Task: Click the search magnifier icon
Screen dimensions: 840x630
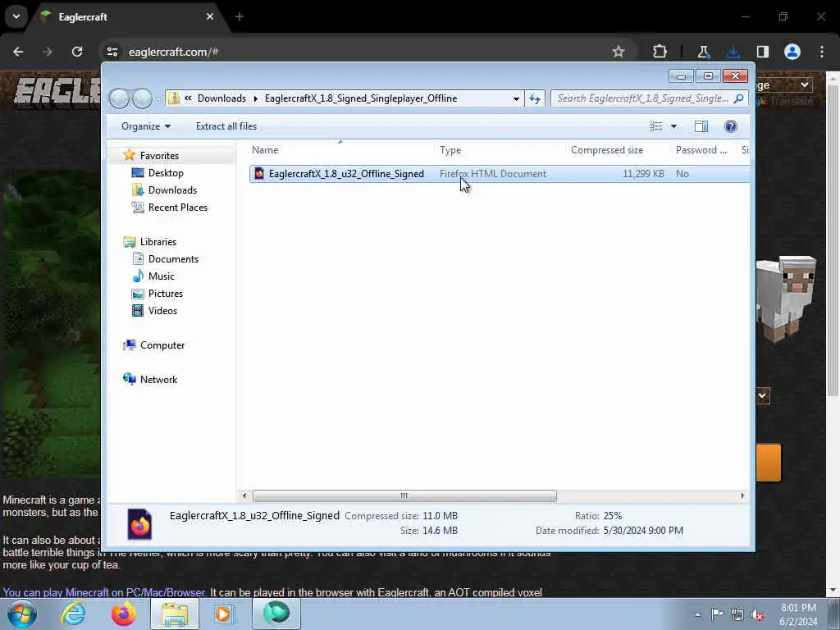Action: 739,98
